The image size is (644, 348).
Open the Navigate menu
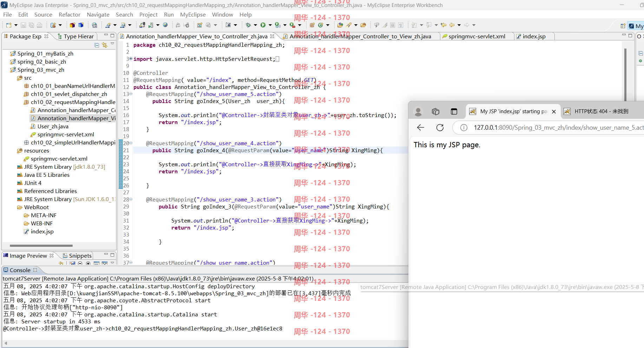coord(98,14)
